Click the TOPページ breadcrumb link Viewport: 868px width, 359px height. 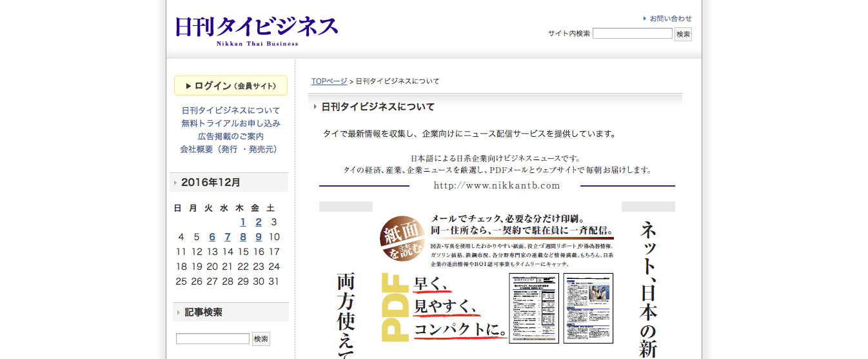click(330, 81)
